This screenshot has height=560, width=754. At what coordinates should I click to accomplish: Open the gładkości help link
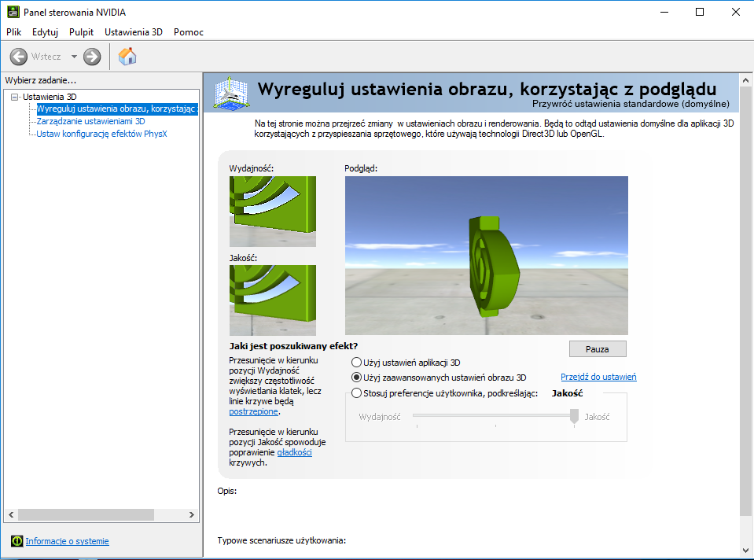click(x=294, y=452)
